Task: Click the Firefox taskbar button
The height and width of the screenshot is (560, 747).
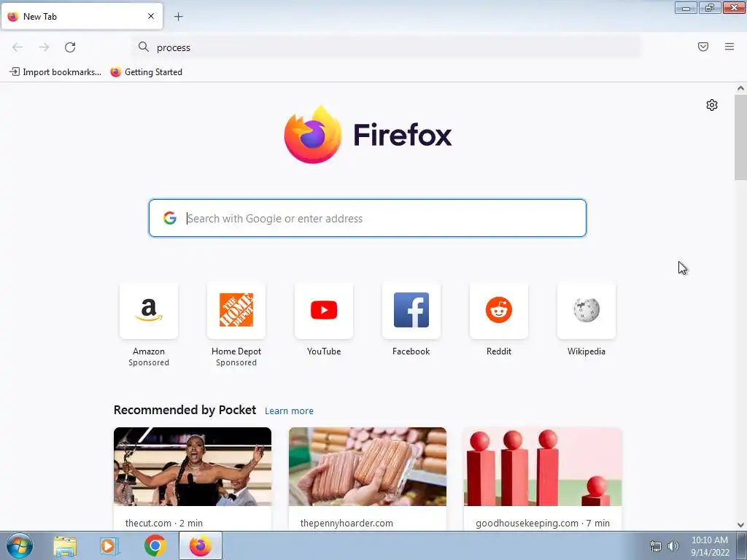Action: pos(201,545)
